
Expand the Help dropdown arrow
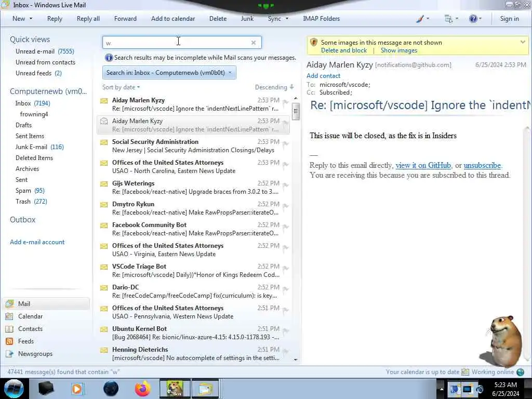(481, 19)
